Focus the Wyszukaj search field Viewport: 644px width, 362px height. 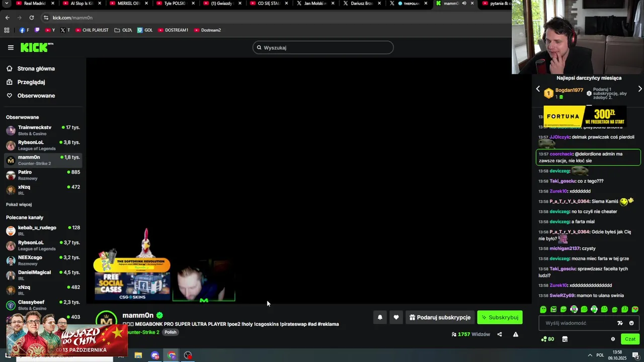323,47
